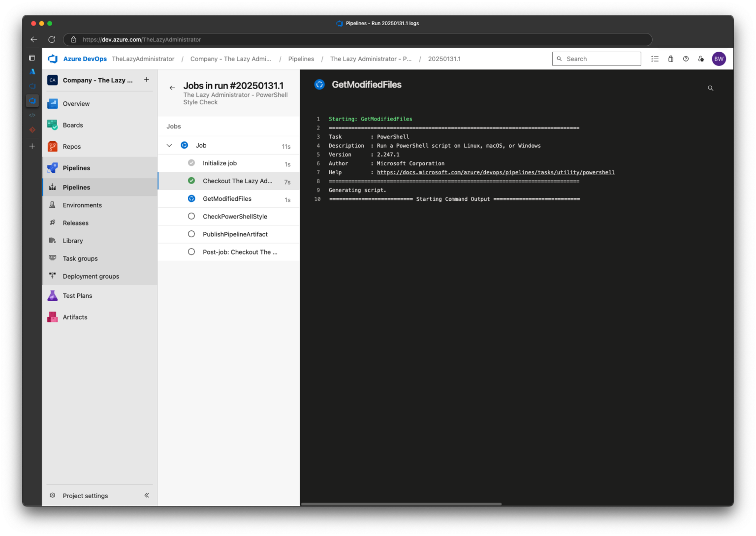This screenshot has width=756, height=536.
Task: Click the Company - The Lazy Admi... breadcrumb
Action: [x=231, y=59]
